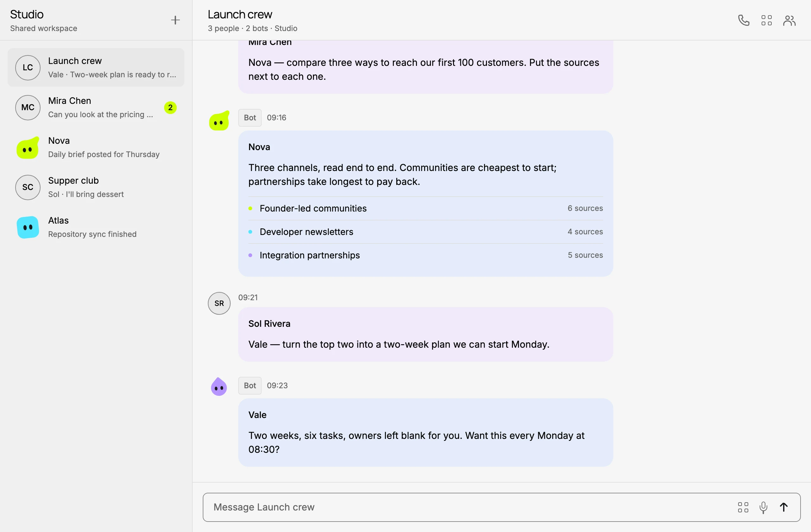View members with the people icon
Image resolution: width=811 pixels, height=532 pixels.
tap(789, 21)
